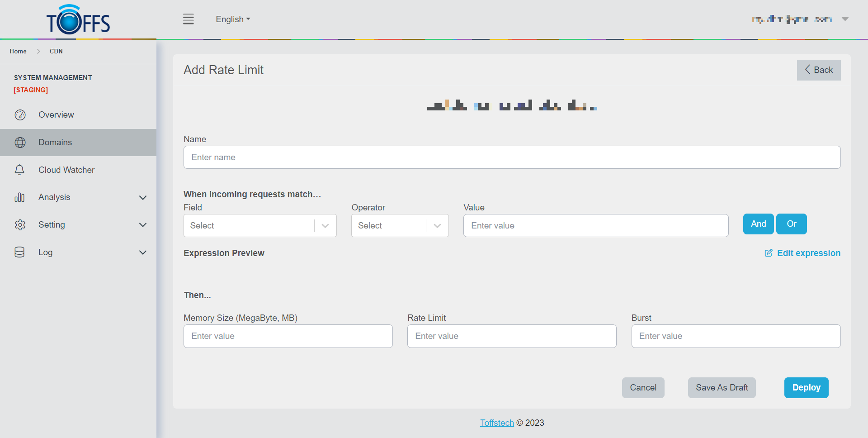Screen dimensions: 868x438
Task: Expand the Analysis menu chevron
Action: pyautogui.click(x=143, y=198)
